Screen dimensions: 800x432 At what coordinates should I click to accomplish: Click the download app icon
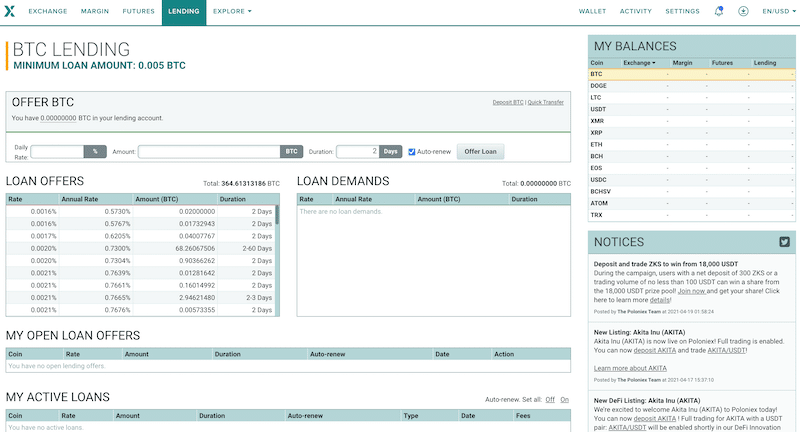pos(743,11)
